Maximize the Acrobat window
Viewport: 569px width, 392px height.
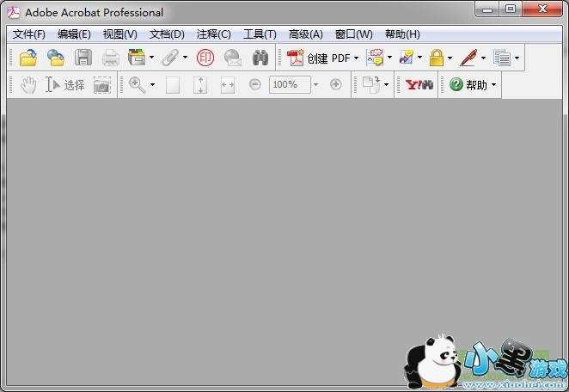click(x=511, y=9)
